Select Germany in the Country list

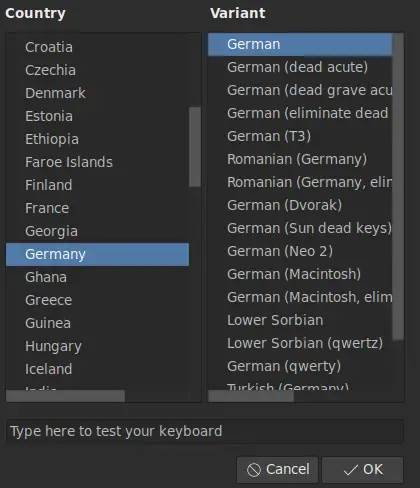(x=97, y=254)
